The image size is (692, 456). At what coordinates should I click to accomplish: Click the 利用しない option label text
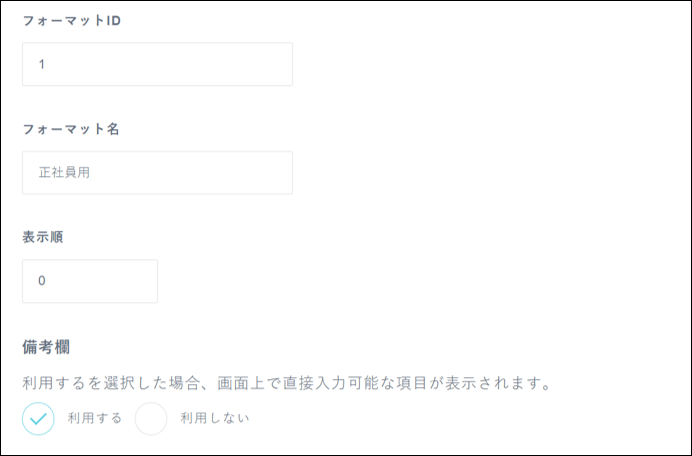[x=214, y=419]
